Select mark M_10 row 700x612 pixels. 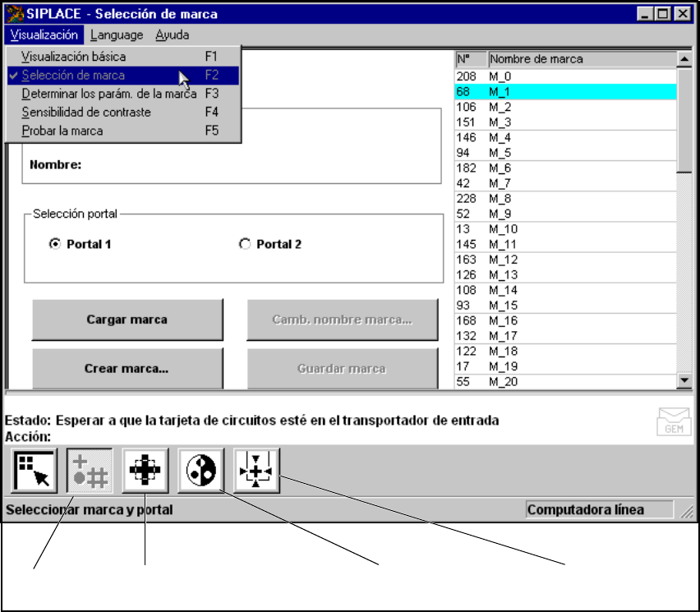click(x=565, y=229)
